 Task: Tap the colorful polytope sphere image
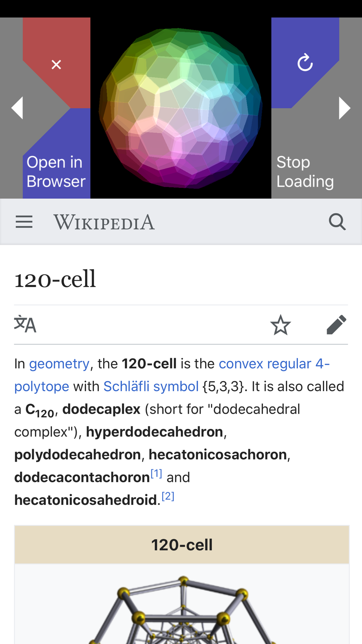pyautogui.click(x=181, y=108)
